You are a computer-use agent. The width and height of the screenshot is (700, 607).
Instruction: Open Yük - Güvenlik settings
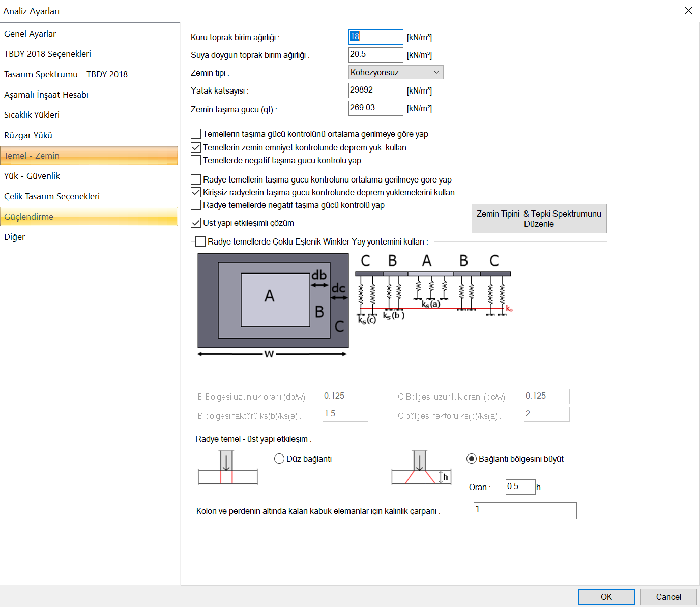pos(89,176)
